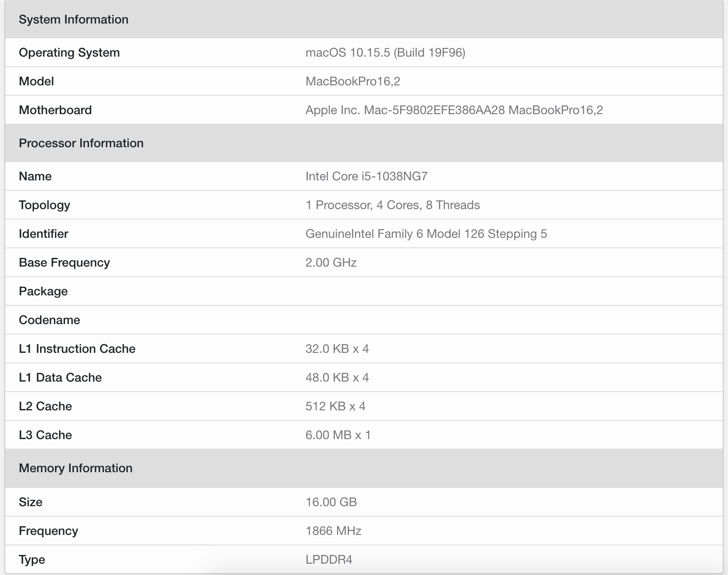Click the L1 Instruction Cache label
The height and width of the screenshot is (575, 728).
pyautogui.click(x=77, y=349)
